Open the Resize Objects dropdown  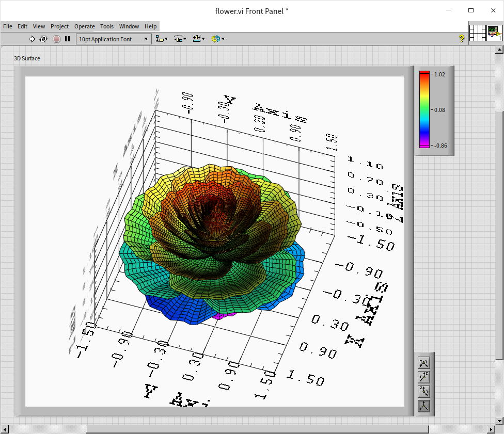coord(198,39)
